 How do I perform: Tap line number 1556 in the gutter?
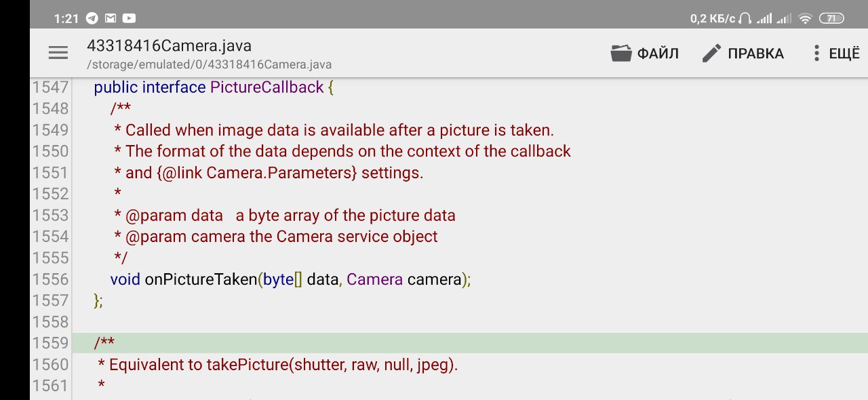pos(51,279)
